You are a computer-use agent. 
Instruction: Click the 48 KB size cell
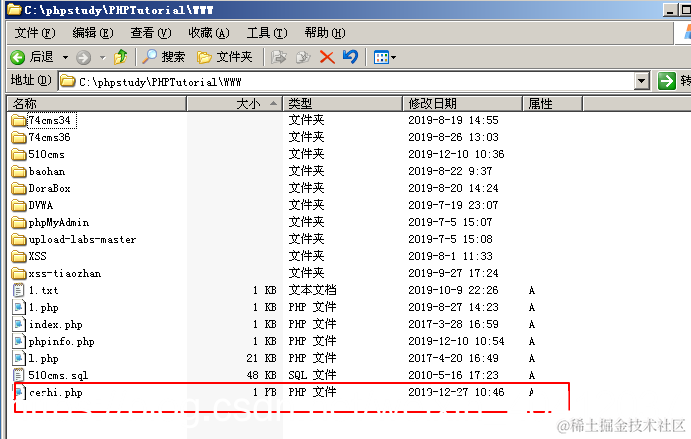[261, 376]
